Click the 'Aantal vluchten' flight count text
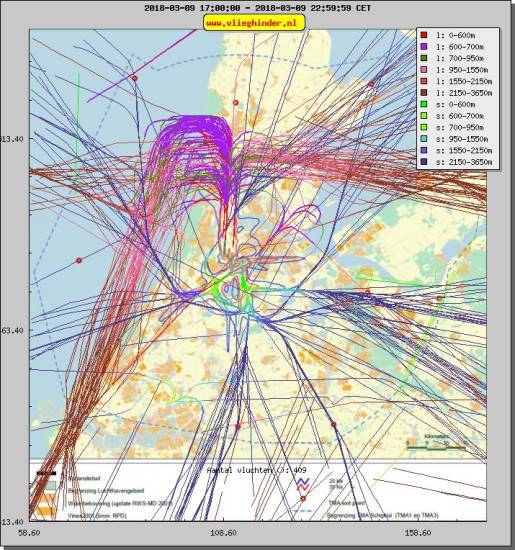 click(256, 470)
